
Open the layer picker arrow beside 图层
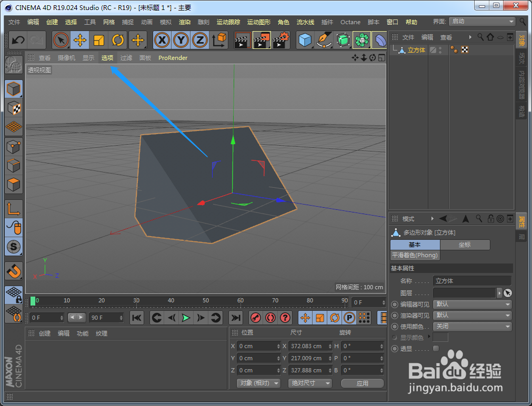click(x=499, y=293)
